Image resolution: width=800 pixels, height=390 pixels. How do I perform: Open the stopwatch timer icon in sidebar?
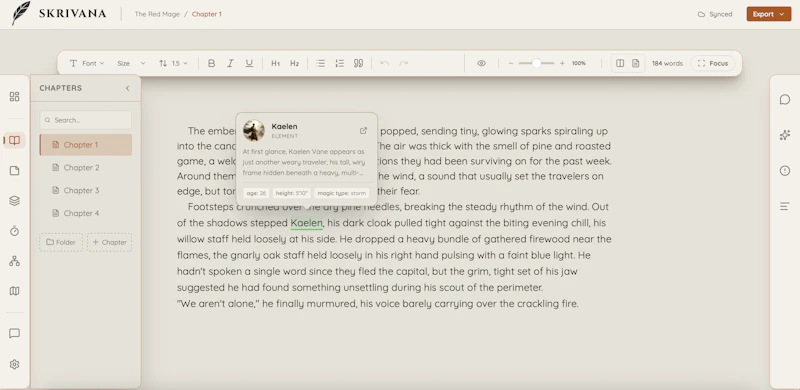(x=14, y=231)
